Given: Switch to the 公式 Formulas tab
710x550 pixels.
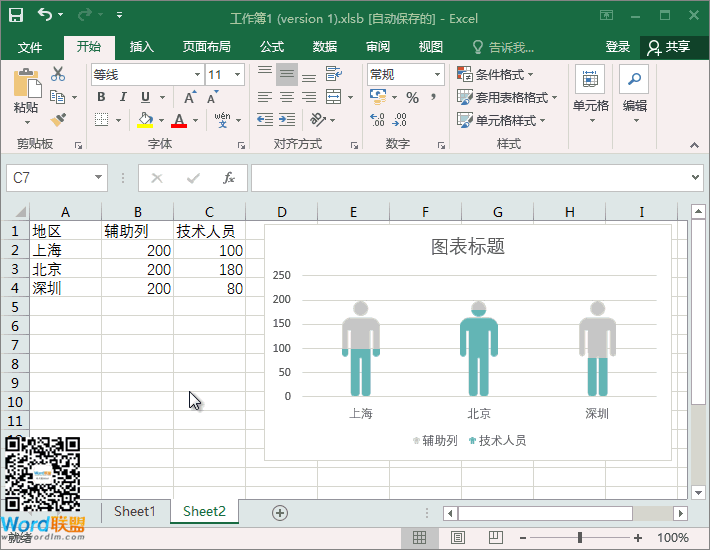Looking at the screenshot, I should 272,47.
